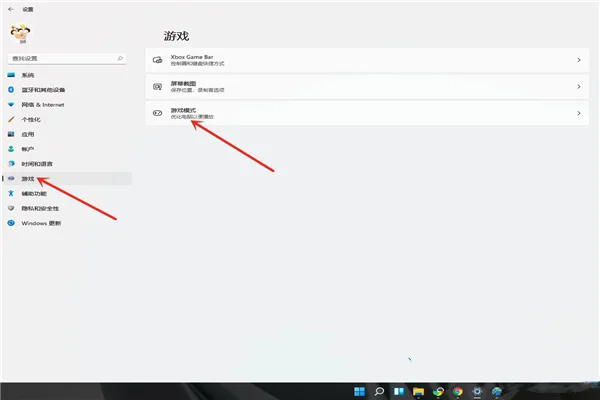Click the camera icon of the captures row
600x400 pixels.
point(157,87)
